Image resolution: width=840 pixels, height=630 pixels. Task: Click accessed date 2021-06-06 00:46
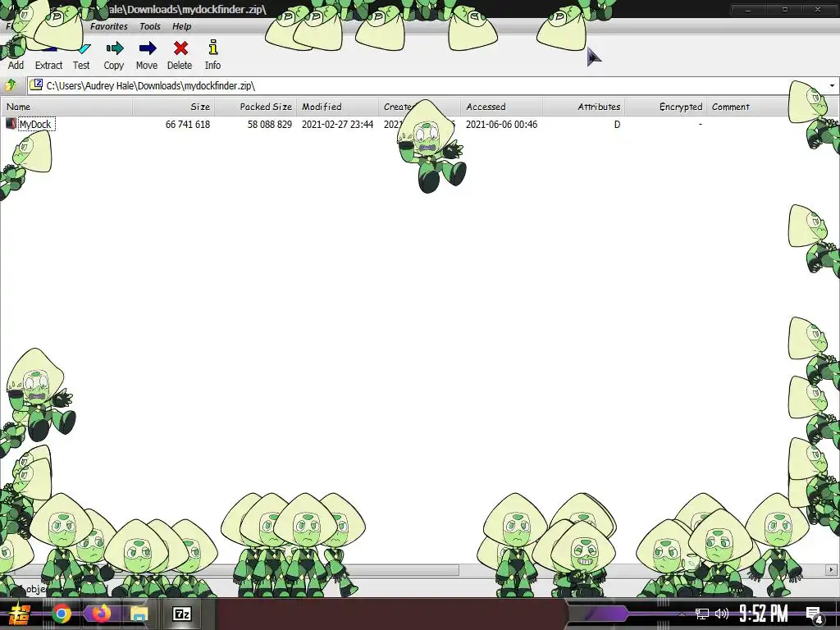(x=501, y=125)
